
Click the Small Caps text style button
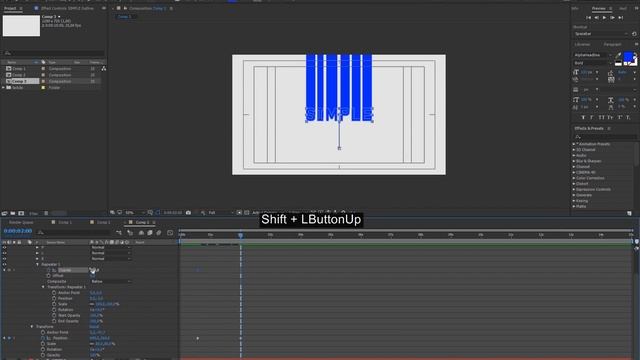610,118
